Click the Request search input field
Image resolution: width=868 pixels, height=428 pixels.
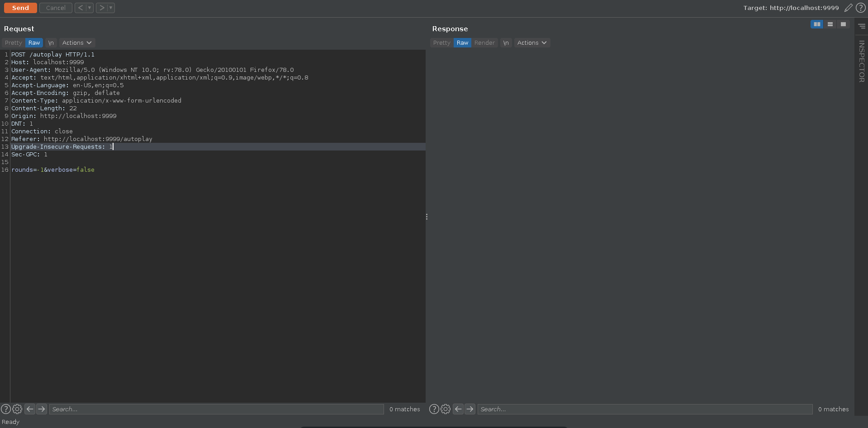point(216,409)
